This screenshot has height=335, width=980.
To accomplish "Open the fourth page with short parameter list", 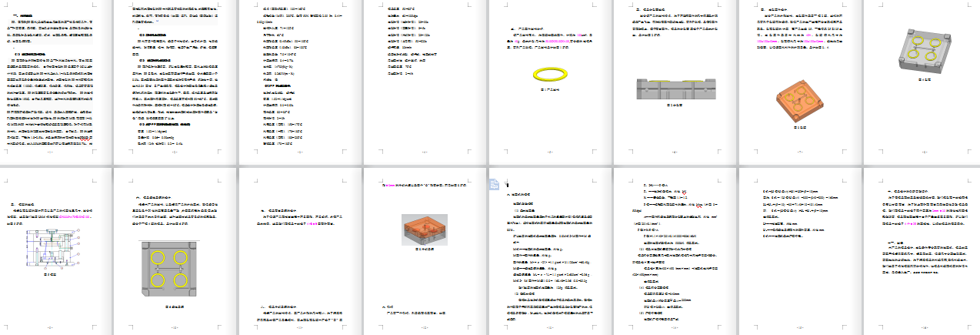I will coord(425,83).
